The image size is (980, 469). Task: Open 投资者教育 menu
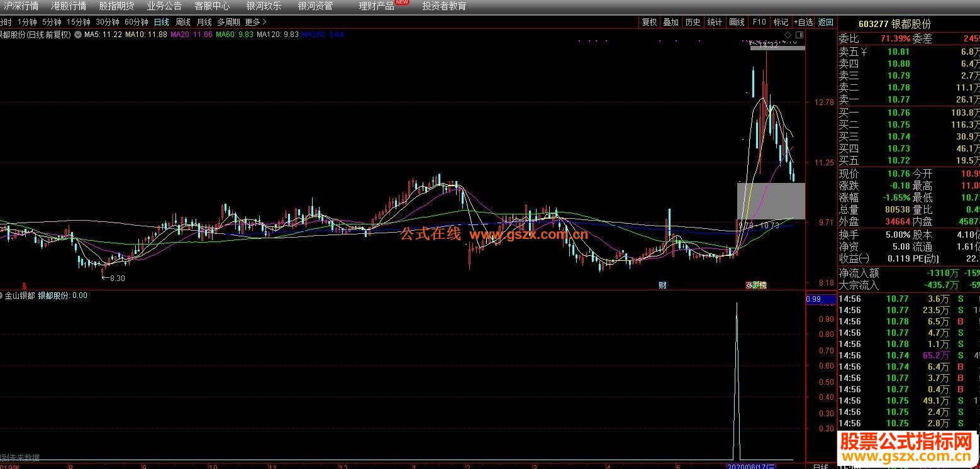(445, 6)
